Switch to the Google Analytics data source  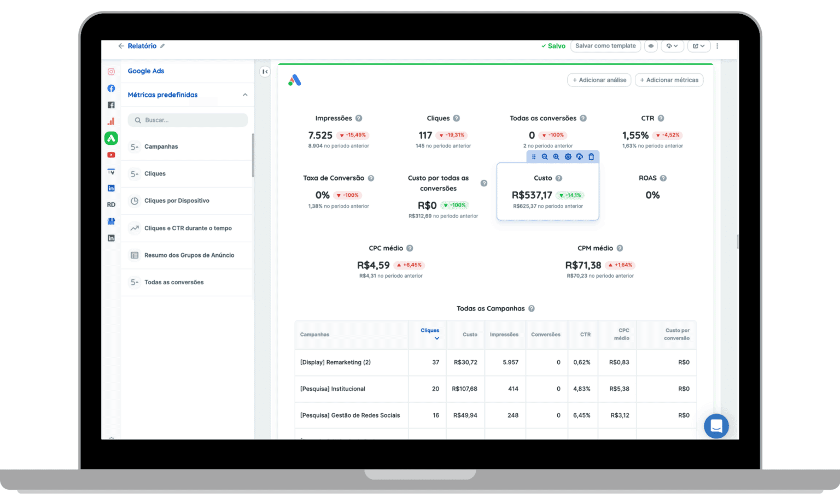coord(111,121)
